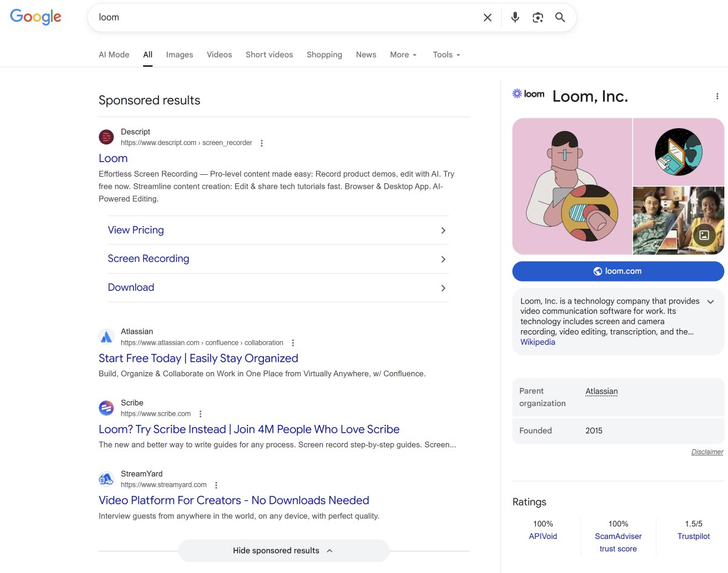Click the StreamYard favicon
This screenshot has width=728, height=573.
pyautogui.click(x=106, y=479)
